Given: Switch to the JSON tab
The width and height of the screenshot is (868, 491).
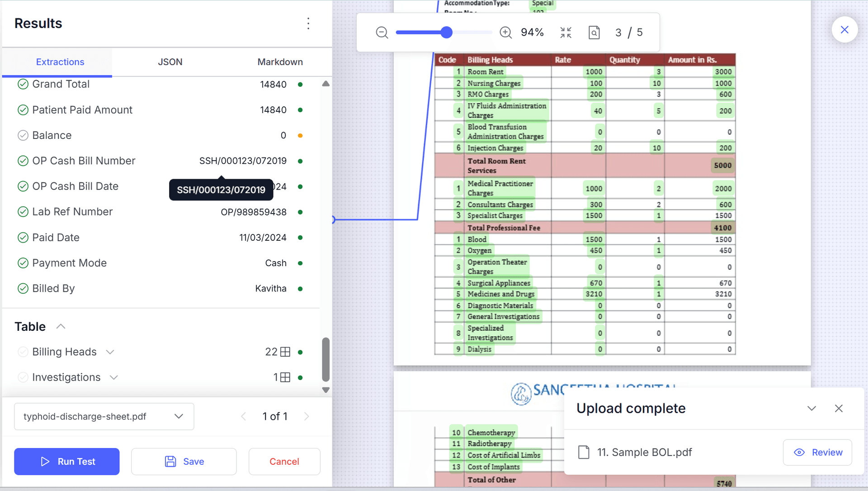Looking at the screenshot, I should point(170,62).
